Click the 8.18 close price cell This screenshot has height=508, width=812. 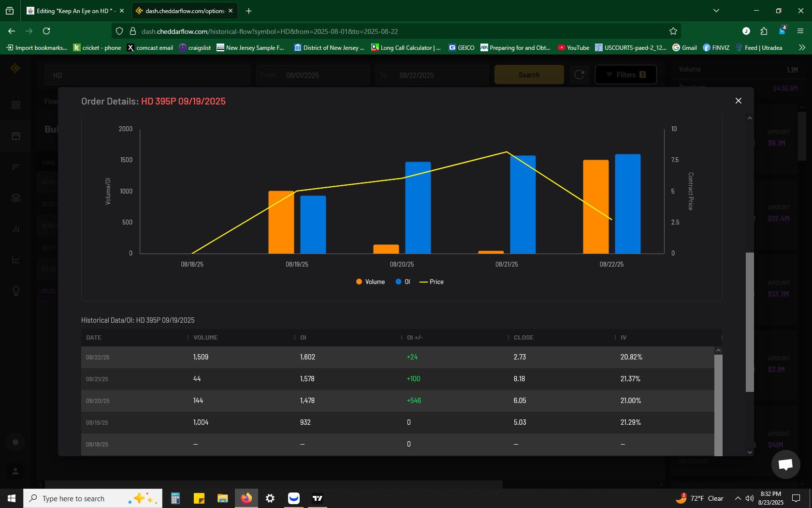coord(519,379)
